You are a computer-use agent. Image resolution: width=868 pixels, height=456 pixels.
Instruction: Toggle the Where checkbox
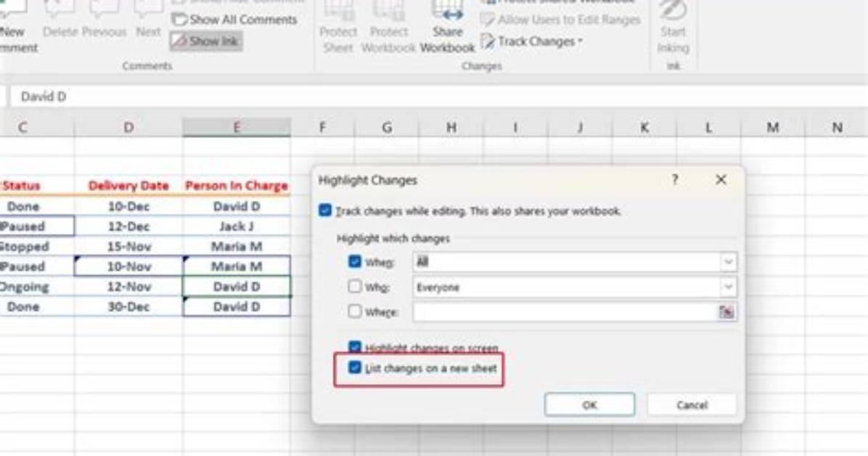[x=355, y=312]
